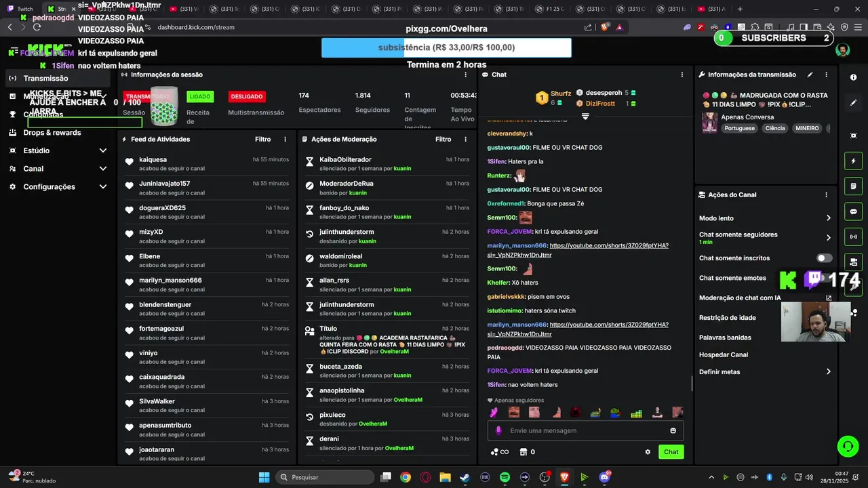The height and width of the screenshot is (488, 868).
Task: Open Spotify from the taskbar
Action: (x=505, y=477)
